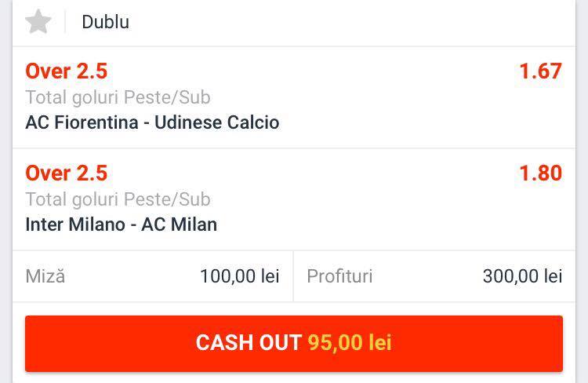Screen dimensions: 588x383
Task: Click the 300,00 lei winnings amount
Action: (x=522, y=276)
